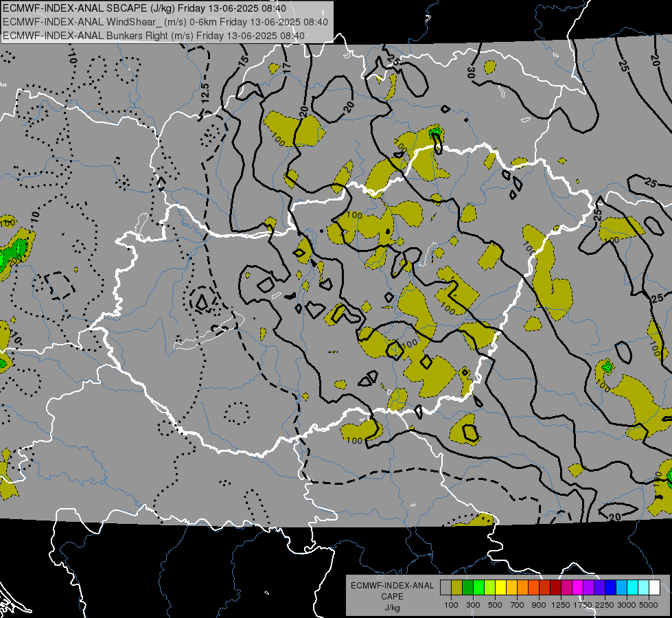This screenshot has height=618, width=672.
Task: Click the legend value 700
Action: (518, 605)
